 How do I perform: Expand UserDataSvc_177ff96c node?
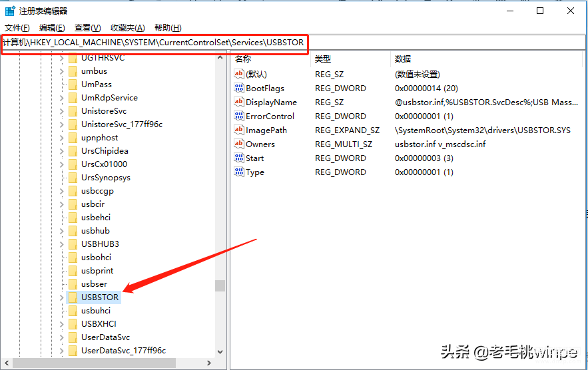coord(62,351)
